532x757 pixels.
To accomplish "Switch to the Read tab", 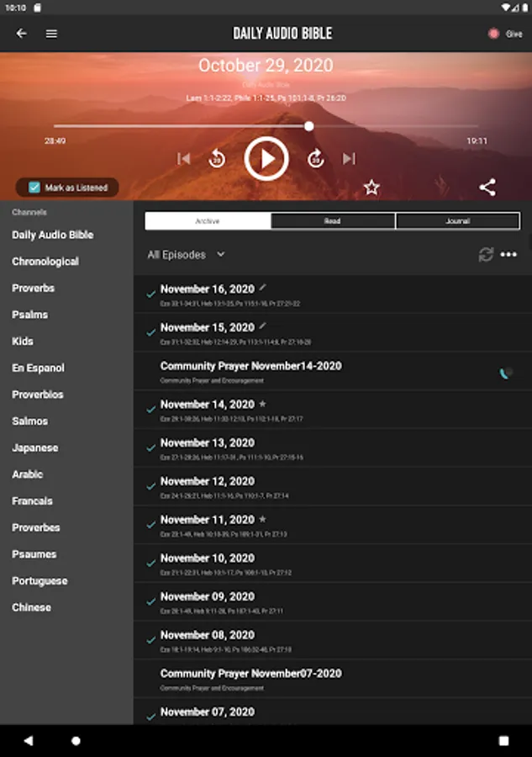I will [x=333, y=221].
